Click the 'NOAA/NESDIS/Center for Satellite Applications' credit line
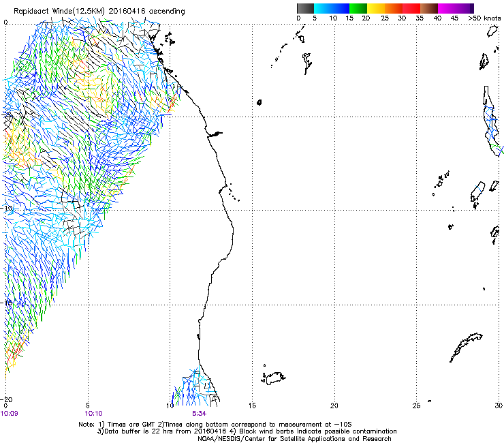Viewport: 504px width, 443px height. click(x=294, y=439)
